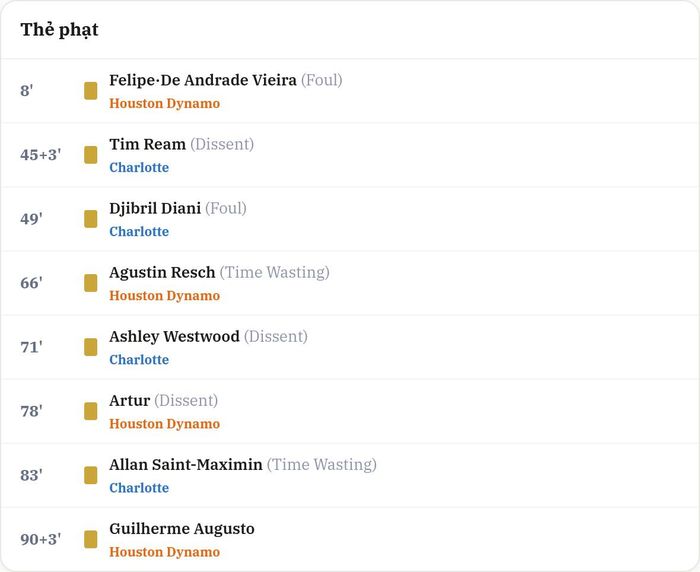Select player name Ashley Westwood
The image size is (700, 572).
coord(174,336)
